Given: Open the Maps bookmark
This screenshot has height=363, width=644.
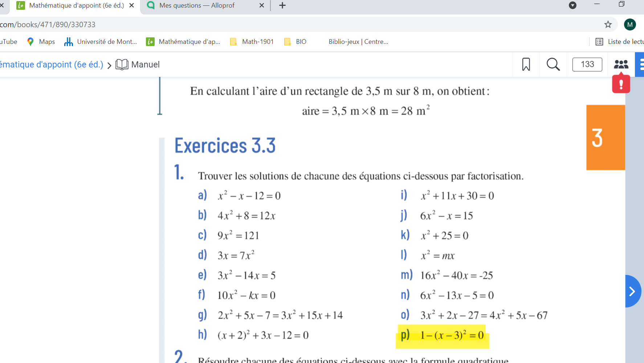Looking at the screenshot, I should tap(41, 42).
